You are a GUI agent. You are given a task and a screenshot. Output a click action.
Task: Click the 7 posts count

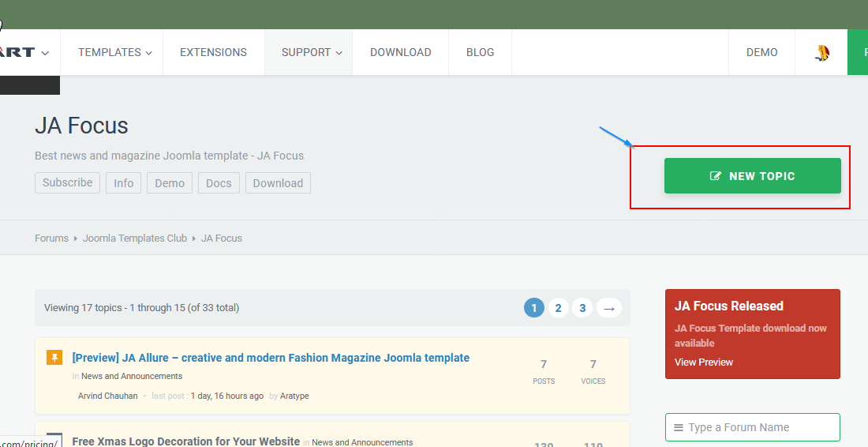coord(544,364)
